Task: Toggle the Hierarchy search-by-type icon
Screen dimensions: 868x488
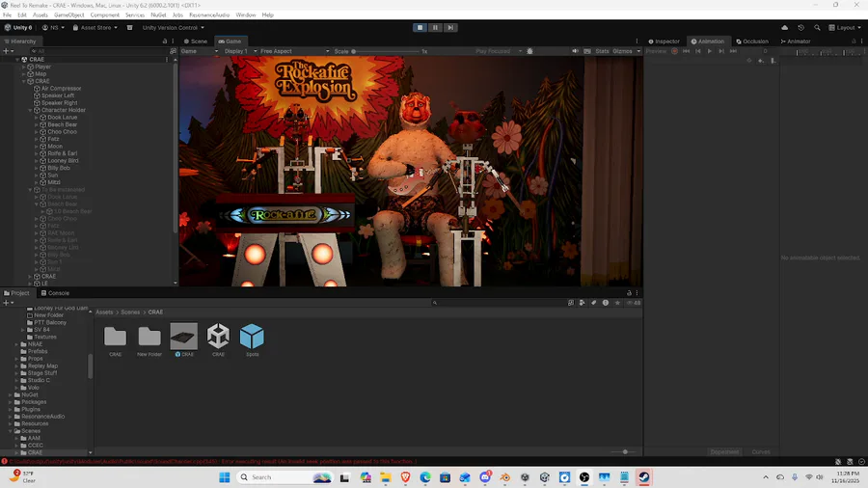Action: tap(173, 51)
